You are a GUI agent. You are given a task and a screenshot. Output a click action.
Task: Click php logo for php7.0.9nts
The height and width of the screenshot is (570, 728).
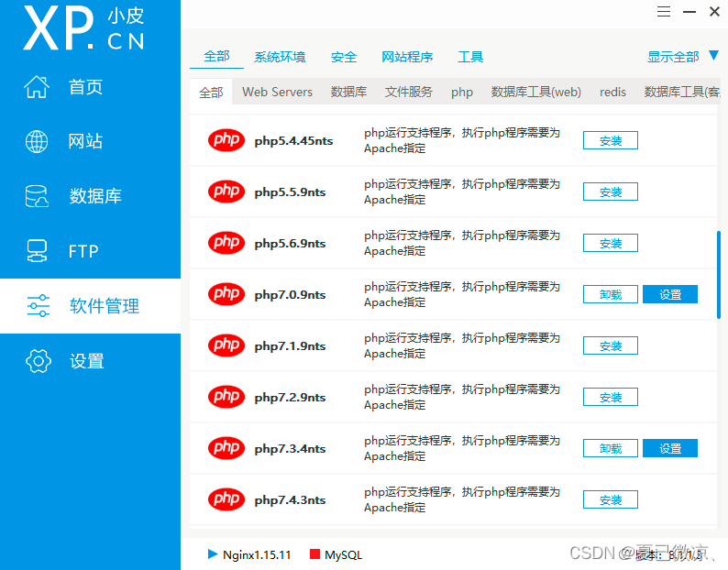(x=226, y=294)
